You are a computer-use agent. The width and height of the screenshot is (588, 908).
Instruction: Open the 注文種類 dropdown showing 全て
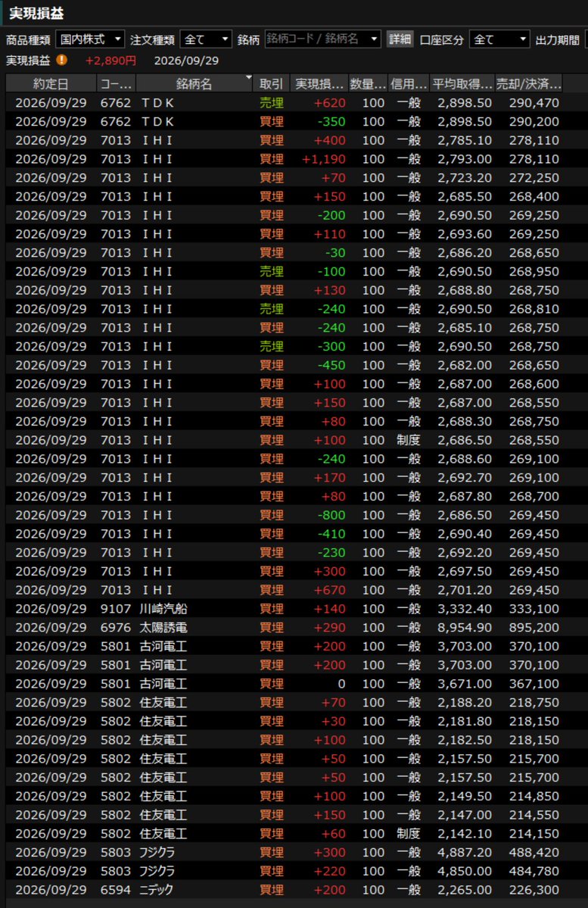tap(206, 39)
